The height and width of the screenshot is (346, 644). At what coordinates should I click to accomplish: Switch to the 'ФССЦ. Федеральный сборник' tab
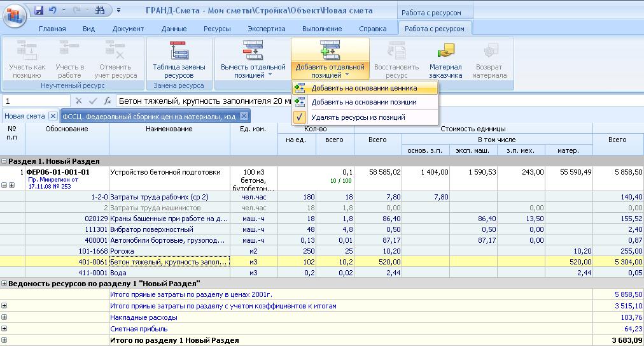coord(149,117)
